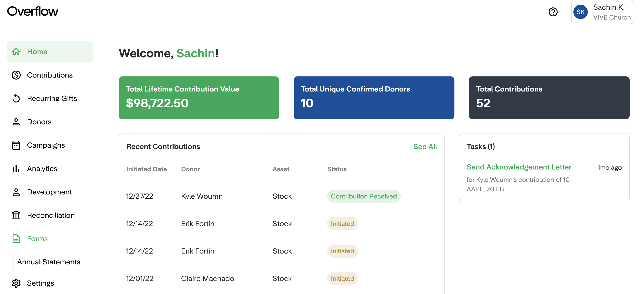Click the Total Lifetime Contribution Value card
Image resolution: width=644 pixels, height=294 pixels.
[199, 98]
